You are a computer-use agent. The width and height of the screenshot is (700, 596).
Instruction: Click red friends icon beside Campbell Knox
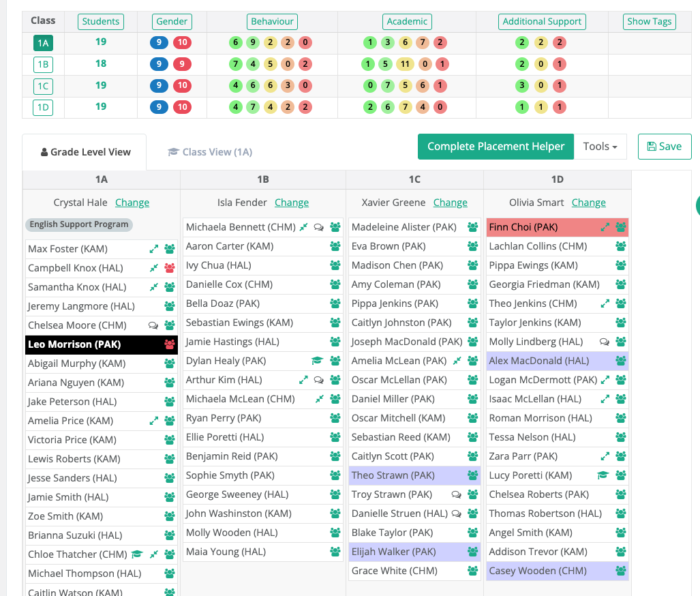pyautogui.click(x=170, y=268)
